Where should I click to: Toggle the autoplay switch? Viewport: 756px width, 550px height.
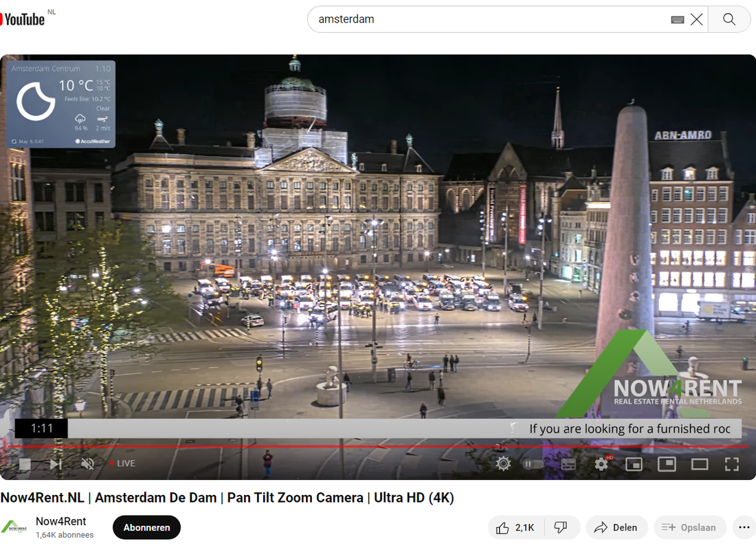pyautogui.click(x=533, y=464)
